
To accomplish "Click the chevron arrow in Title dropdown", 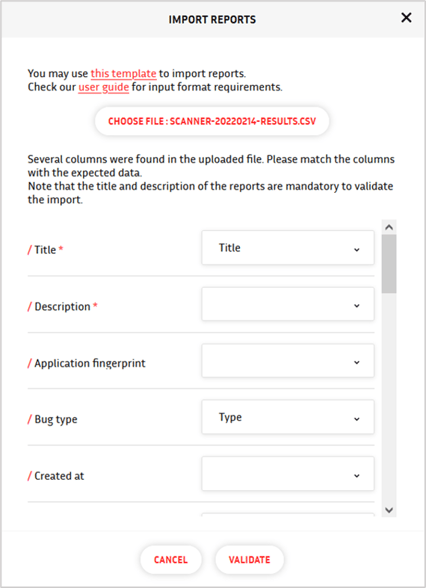I will [x=357, y=250].
